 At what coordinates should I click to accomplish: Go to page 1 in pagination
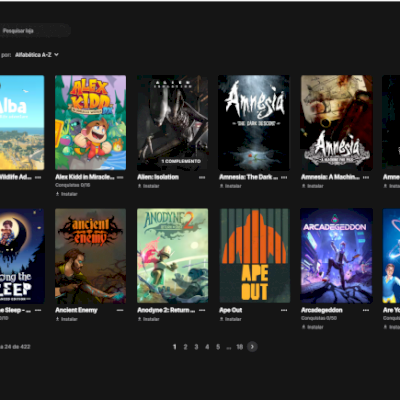(x=174, y=347)
